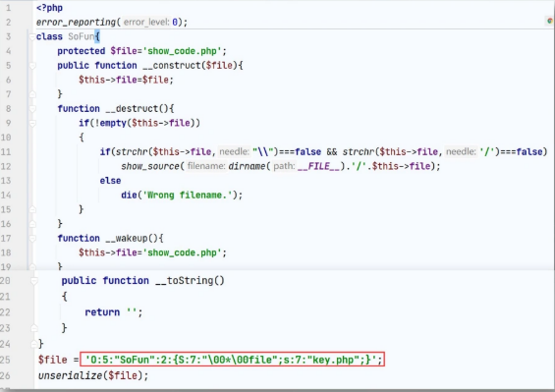Click the error_level parameter hint
Viewport: 555px width, 392px height.
click(146, 23)
